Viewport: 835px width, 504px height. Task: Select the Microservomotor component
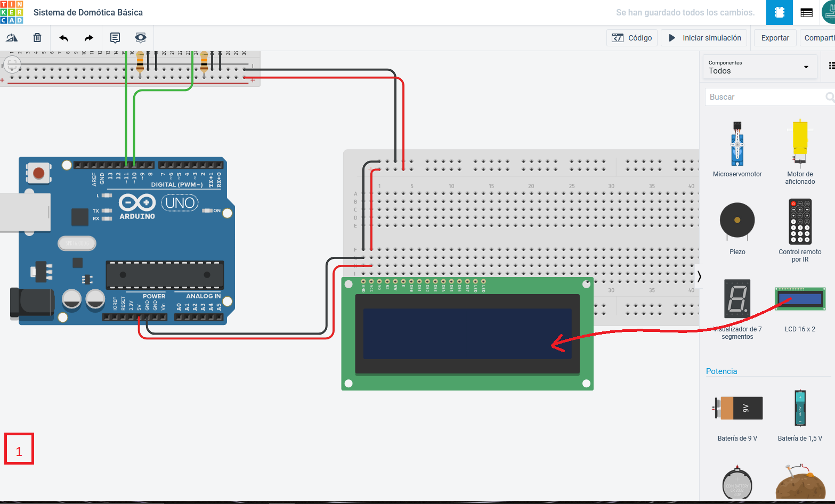[737, 144]
